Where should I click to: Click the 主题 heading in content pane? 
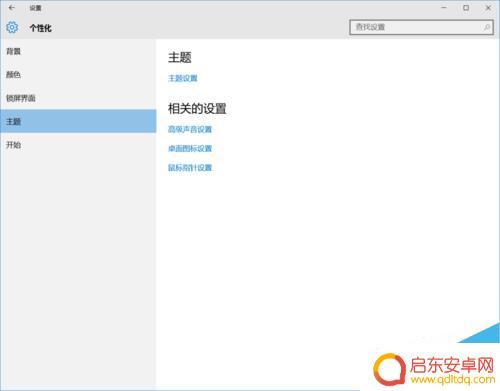[x=180, y=57]
